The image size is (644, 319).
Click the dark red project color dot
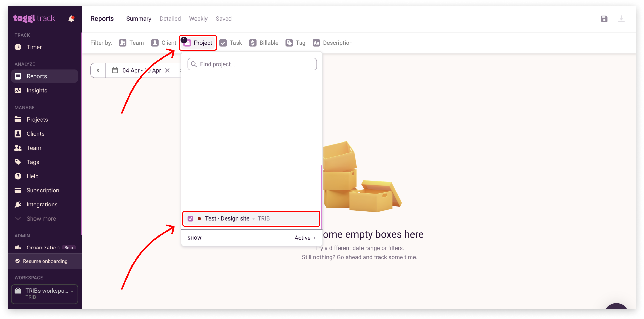[199, 218]
